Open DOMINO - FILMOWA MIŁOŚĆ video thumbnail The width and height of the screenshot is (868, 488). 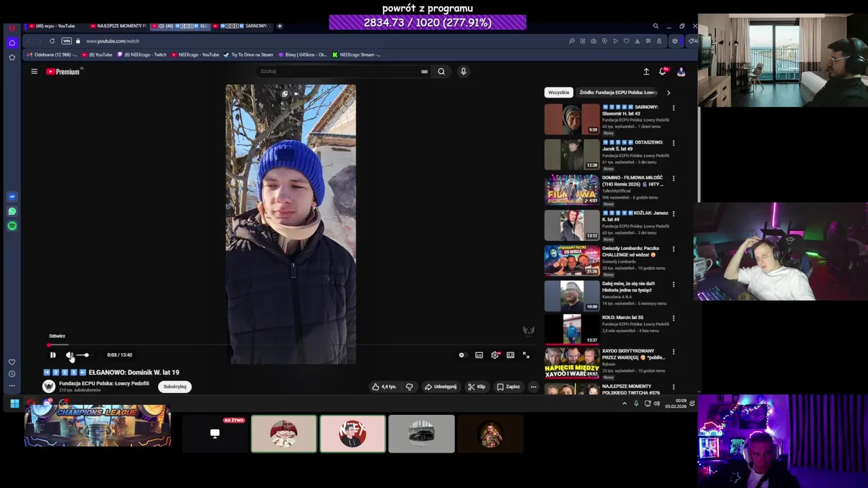click(x=572, y=190)
